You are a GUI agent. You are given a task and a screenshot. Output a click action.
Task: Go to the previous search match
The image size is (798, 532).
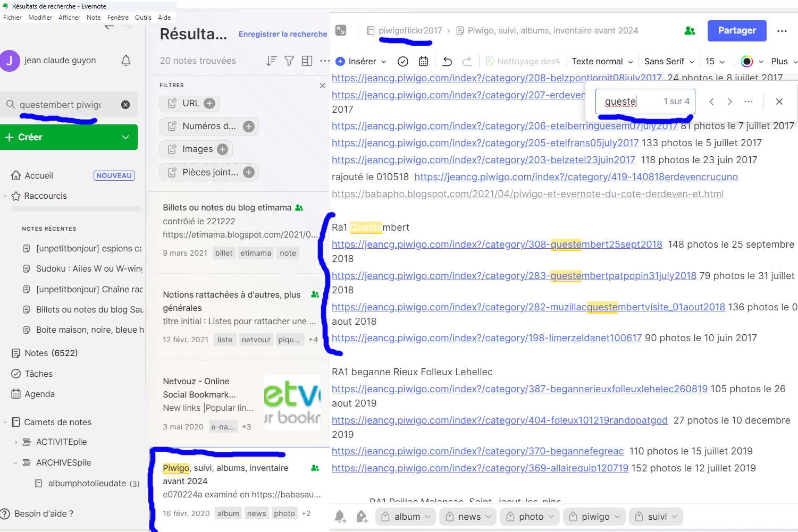tap(711, 102)
